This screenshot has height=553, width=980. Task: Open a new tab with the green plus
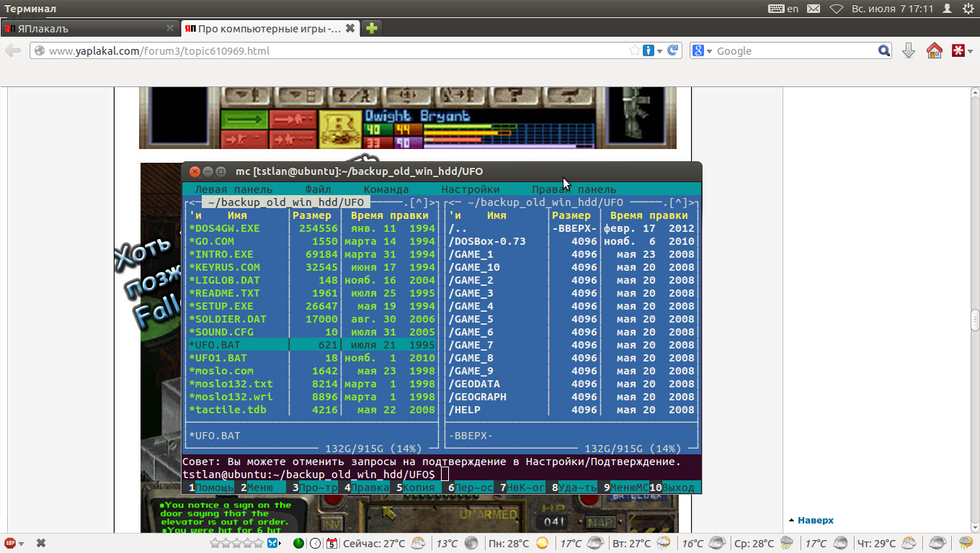coord(371,29)
